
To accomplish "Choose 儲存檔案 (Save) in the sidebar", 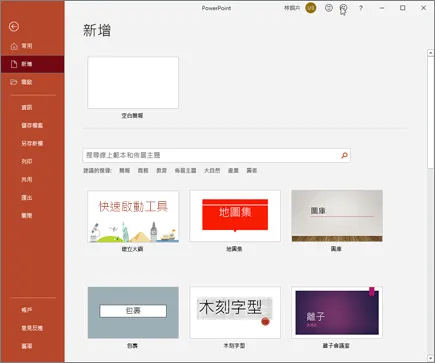I will pos(32,125).
